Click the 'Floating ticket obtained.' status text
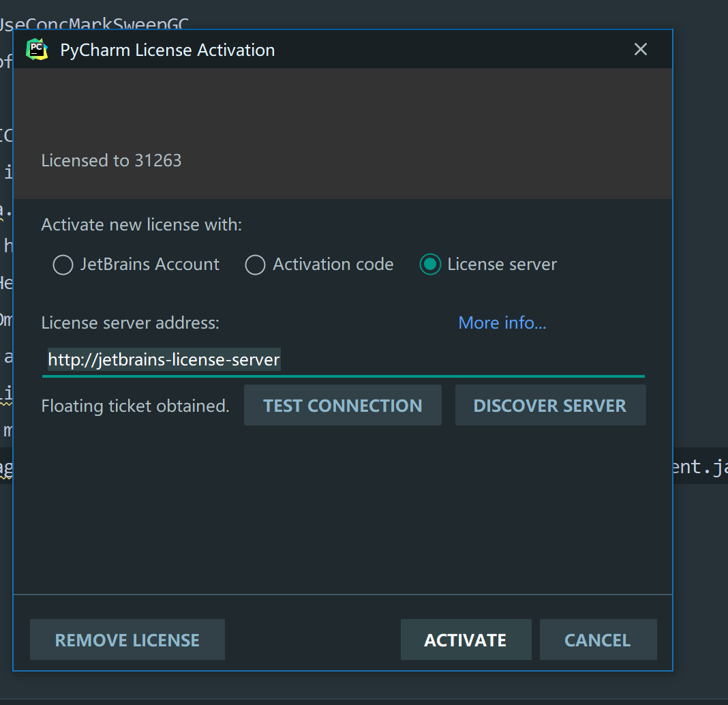 pos(135,406)
